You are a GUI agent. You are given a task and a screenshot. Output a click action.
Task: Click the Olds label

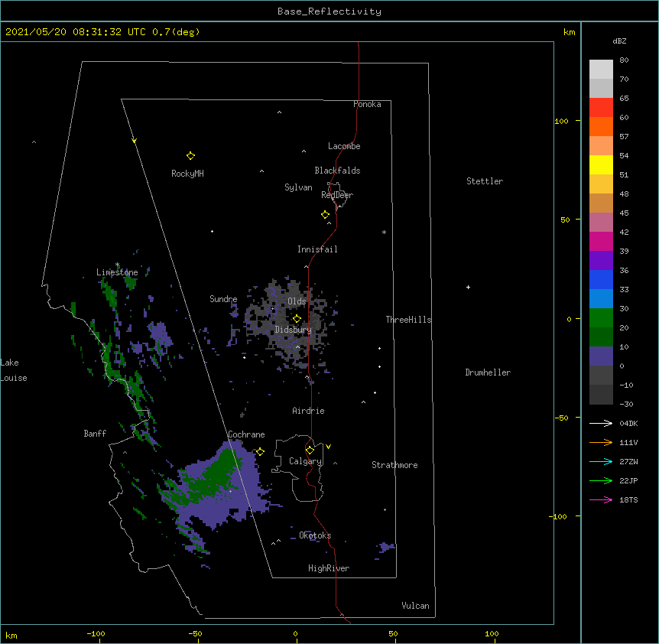(x=297, y=301)
